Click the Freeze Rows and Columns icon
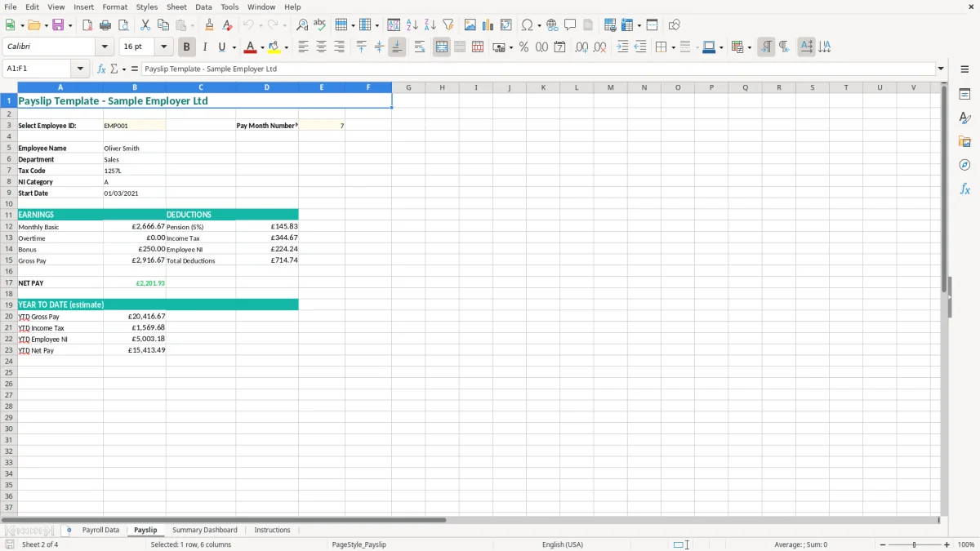This screenshot has height=551, width=980. [626, 25]
